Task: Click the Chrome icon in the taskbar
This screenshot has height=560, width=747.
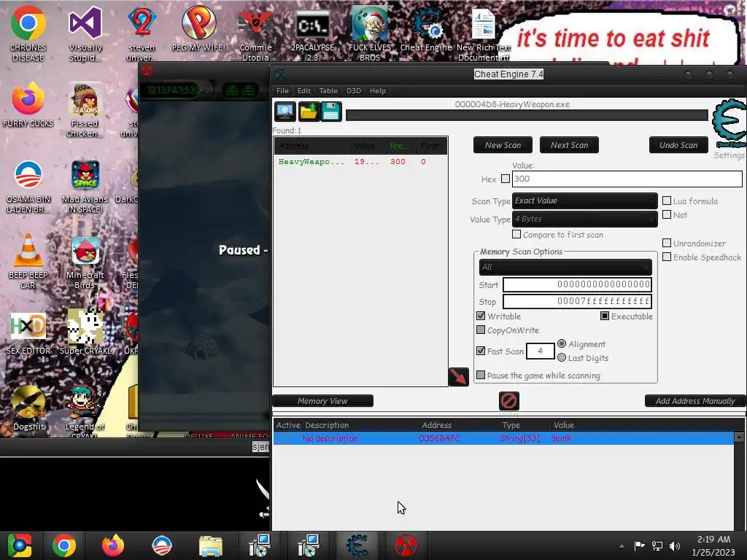Action: (64, 545)
